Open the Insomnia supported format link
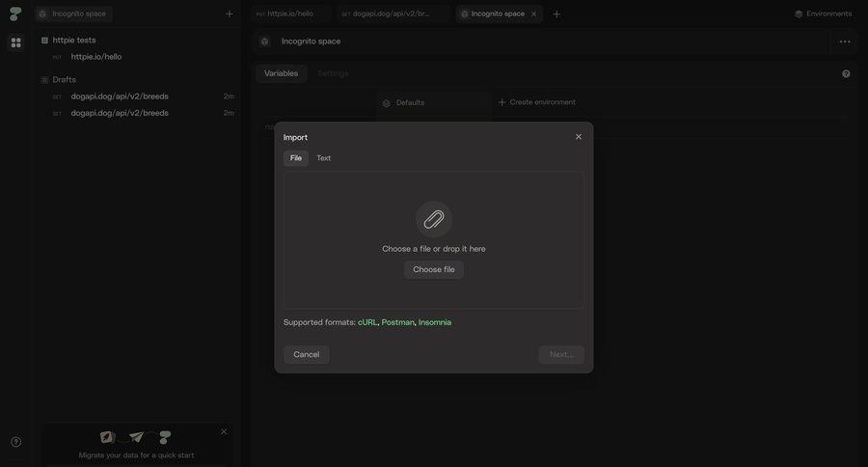Viewport: 868px width, 467px height. tap(435, 322)
